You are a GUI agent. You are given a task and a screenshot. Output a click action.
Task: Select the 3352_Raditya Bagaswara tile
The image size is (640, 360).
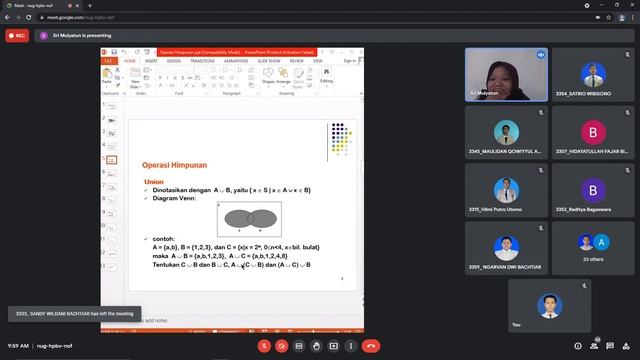[x=593, y=190]
